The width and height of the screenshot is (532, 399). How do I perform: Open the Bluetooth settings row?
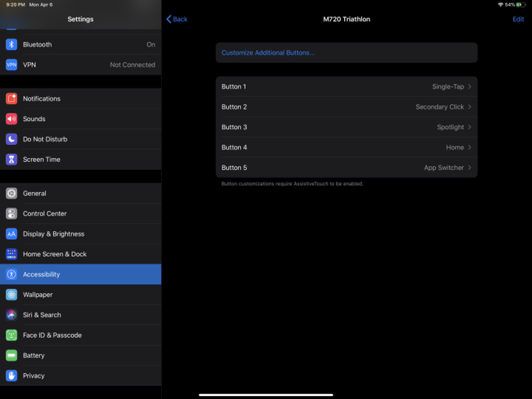81,44
